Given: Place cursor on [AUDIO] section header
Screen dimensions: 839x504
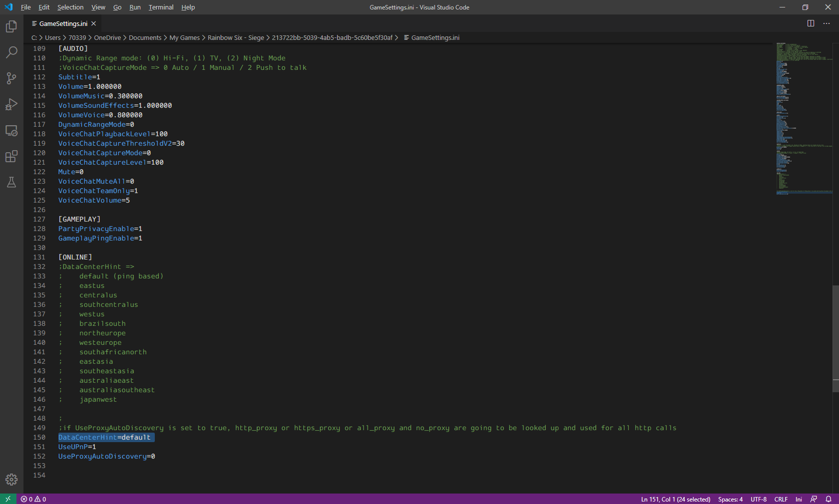Looking at the screenshot, I should point(73,48).
